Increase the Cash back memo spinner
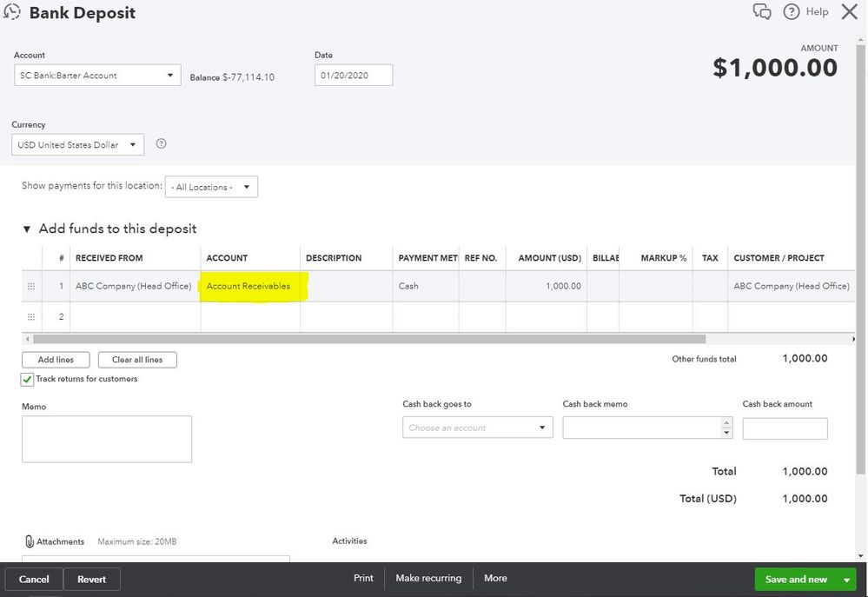The image size is (868, 597). [726, 423]
